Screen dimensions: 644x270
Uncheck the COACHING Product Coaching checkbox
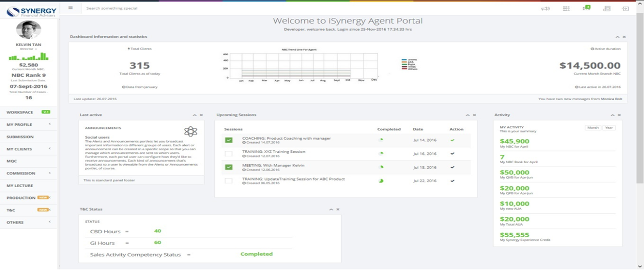(x=229, y=140)
